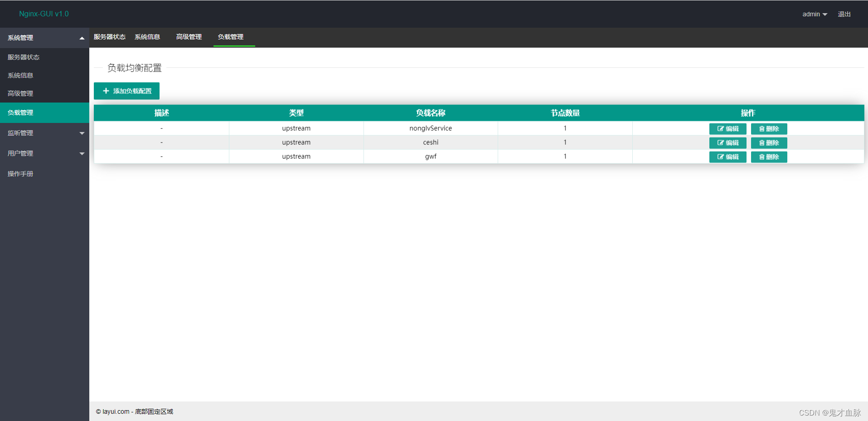Click the trash icon in ceshi row
The height and width of the screenshot is (421, 868).
click(x=761, y=143)
